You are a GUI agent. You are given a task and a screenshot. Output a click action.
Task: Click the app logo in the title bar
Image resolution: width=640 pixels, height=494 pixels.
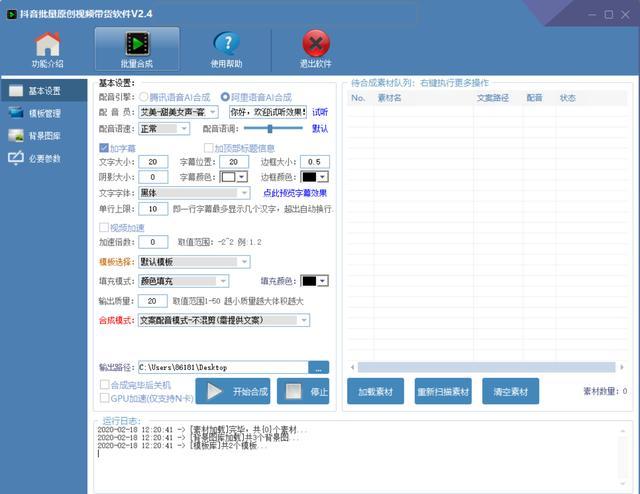tap(11, 14)
